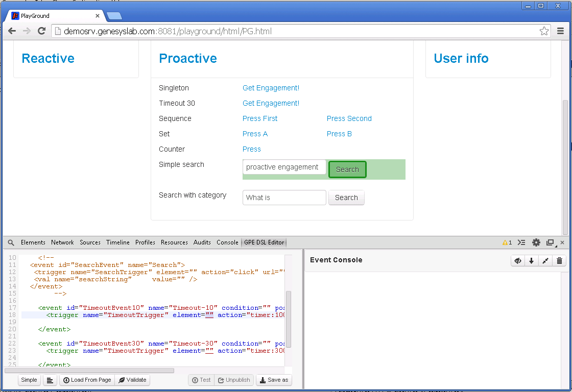Click the text align format icon button

(50, 380)
